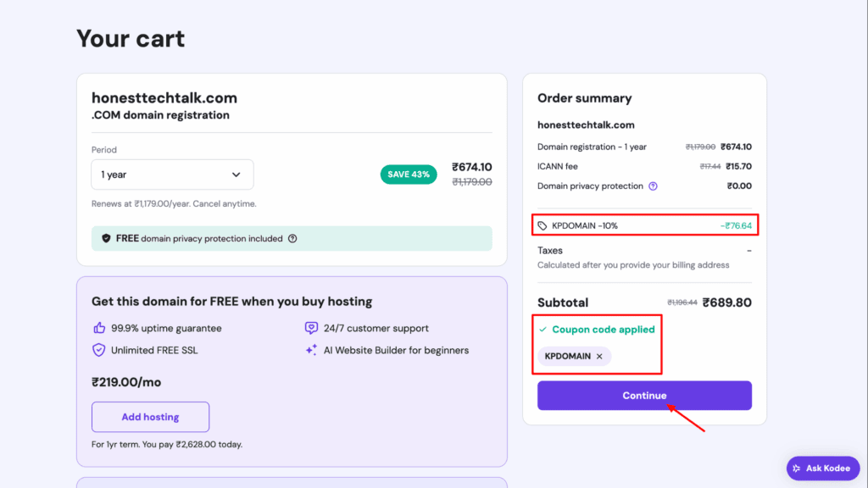Viewport: 868px width, 488px height.
Task: Open the help tooltip beside Domain privacy protection
Action: 651,186
